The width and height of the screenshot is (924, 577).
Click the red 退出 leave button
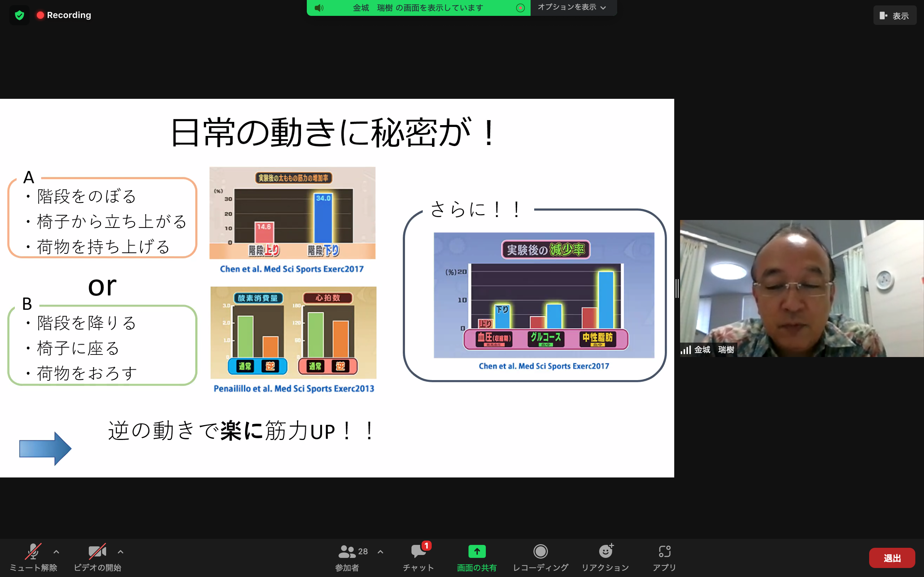coord(892,558)
